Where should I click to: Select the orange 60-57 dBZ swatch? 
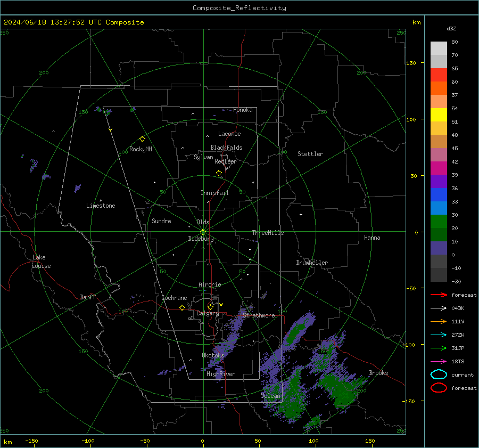pyautogui.click(x=439, y=88)
